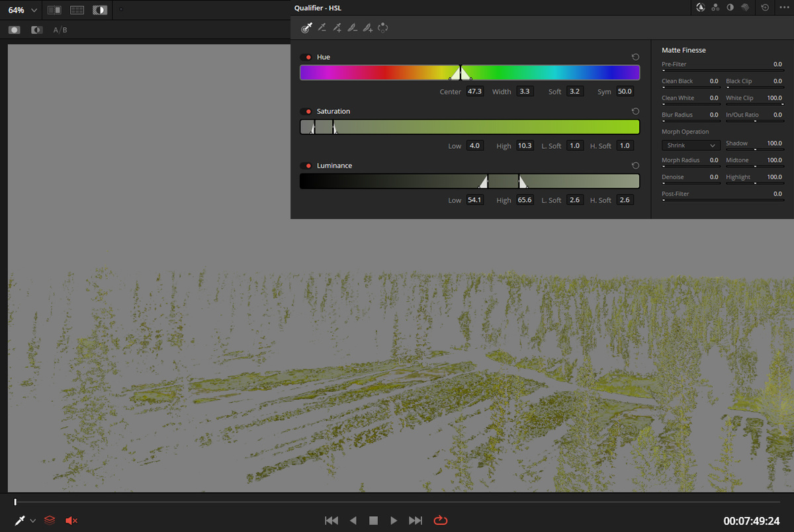Screen dimensions: 794x532
Task: Click the Midtone value 100.0
Action: (774, 160)
